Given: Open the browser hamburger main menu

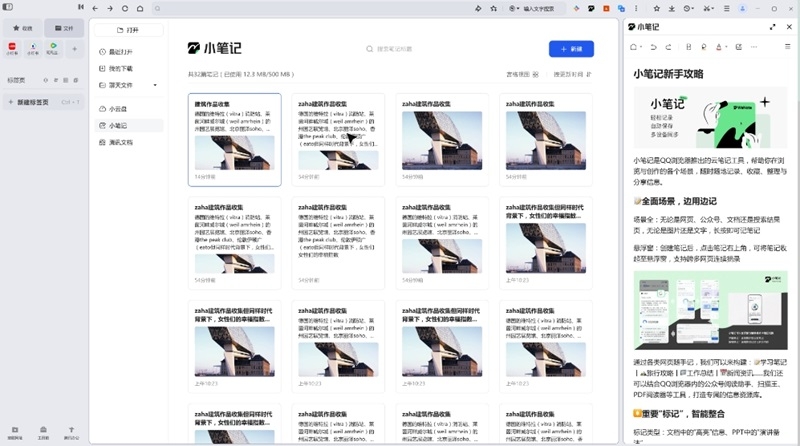Looking at the screenshot, I should (x=727, y=8).
